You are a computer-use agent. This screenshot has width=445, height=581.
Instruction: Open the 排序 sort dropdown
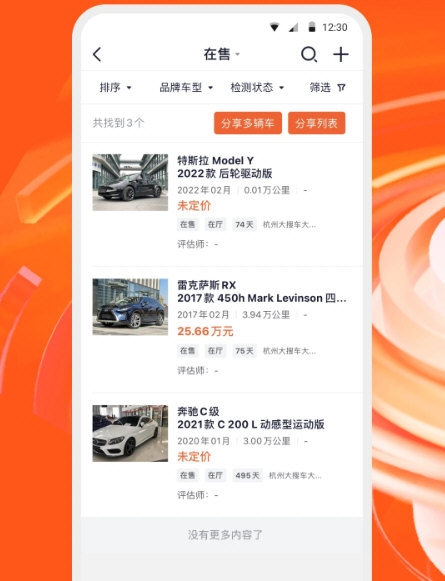115,87
